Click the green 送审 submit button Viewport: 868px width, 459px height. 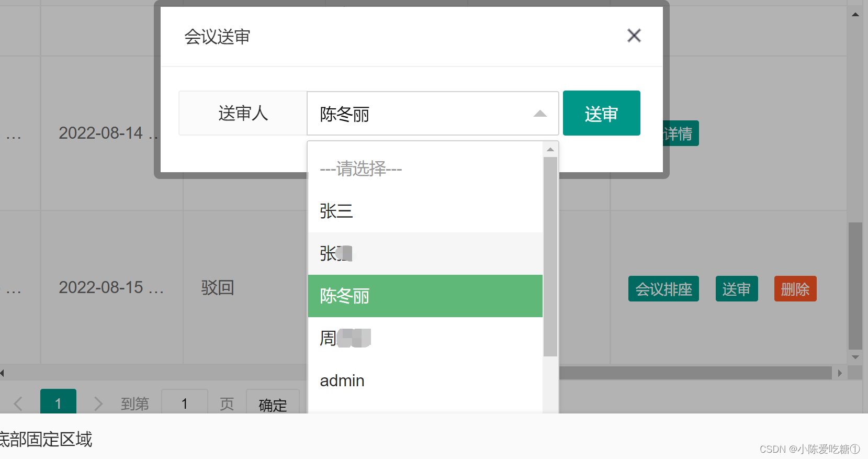coord(601,113)
